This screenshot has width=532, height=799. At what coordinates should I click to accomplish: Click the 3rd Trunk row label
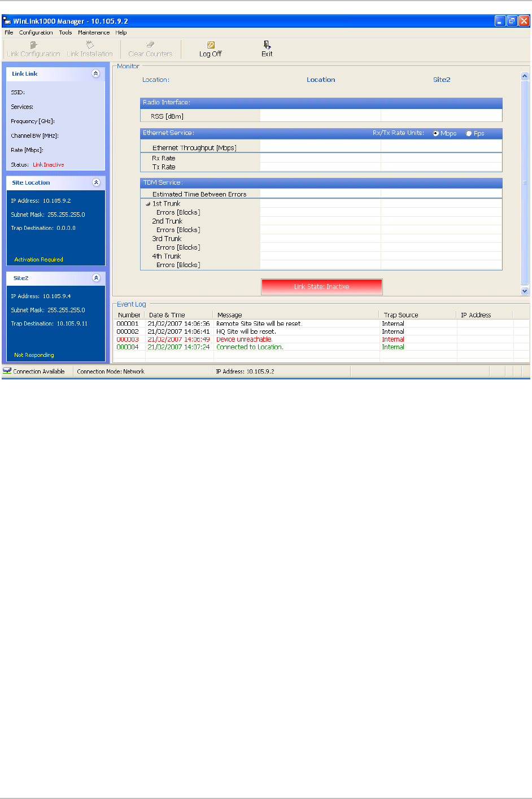coord(167,239)
